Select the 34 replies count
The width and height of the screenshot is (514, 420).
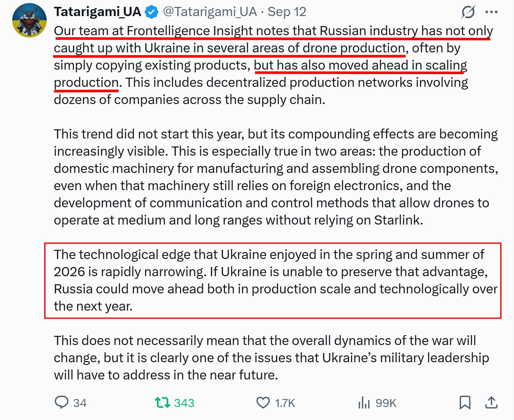(80, 403)
